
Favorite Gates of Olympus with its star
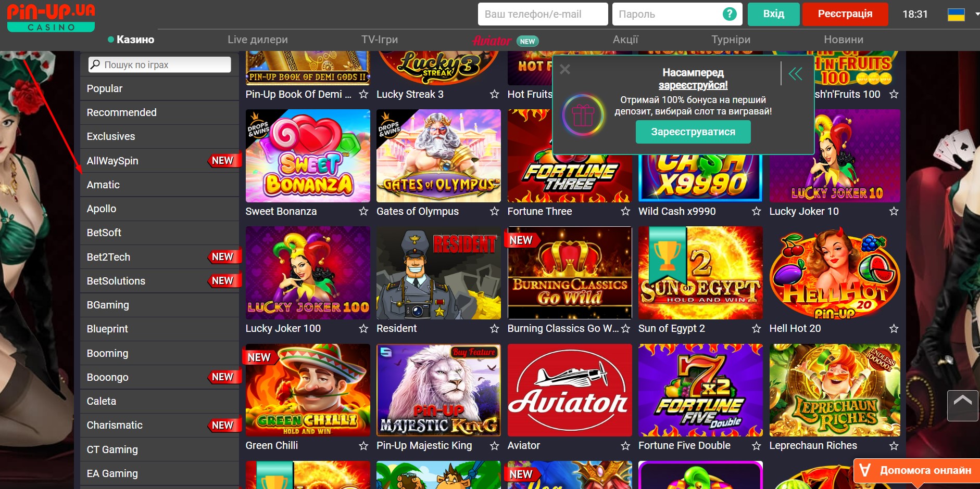(x=494, y=211)
